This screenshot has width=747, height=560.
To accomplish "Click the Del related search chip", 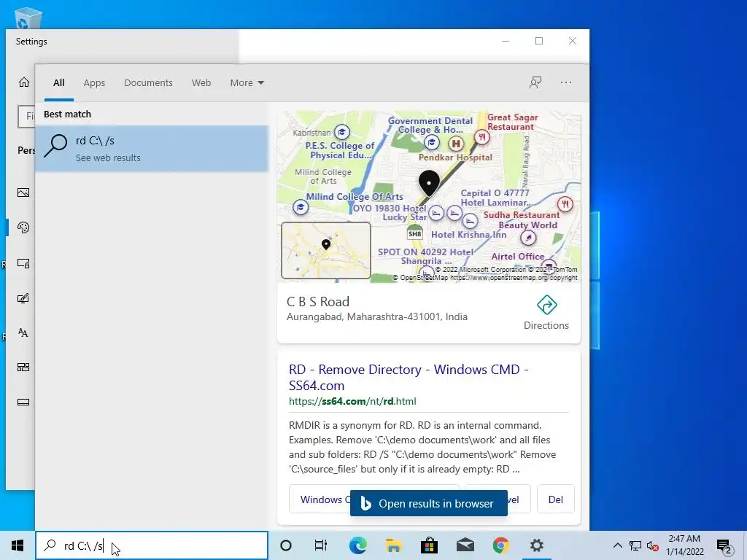I will (555, 499).
